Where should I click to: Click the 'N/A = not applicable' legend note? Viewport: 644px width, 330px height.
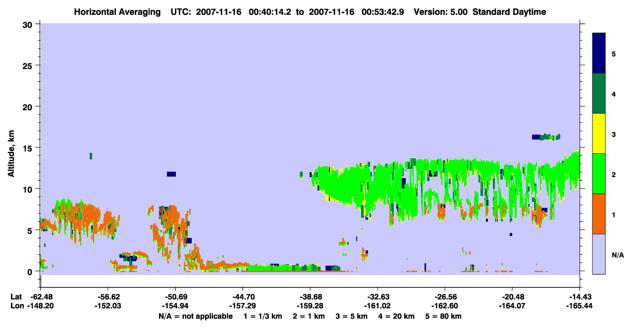coord(196,316)
